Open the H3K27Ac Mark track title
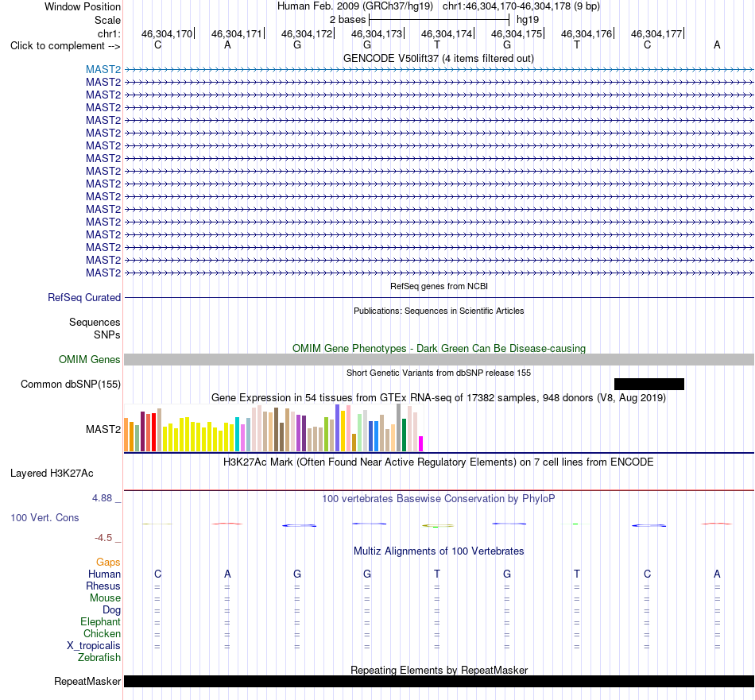The width and height of the screenshot is (755, 700). [439, 462]
